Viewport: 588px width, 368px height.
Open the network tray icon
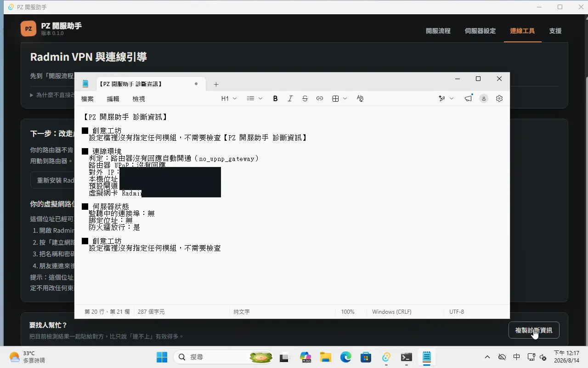[531, 357]
